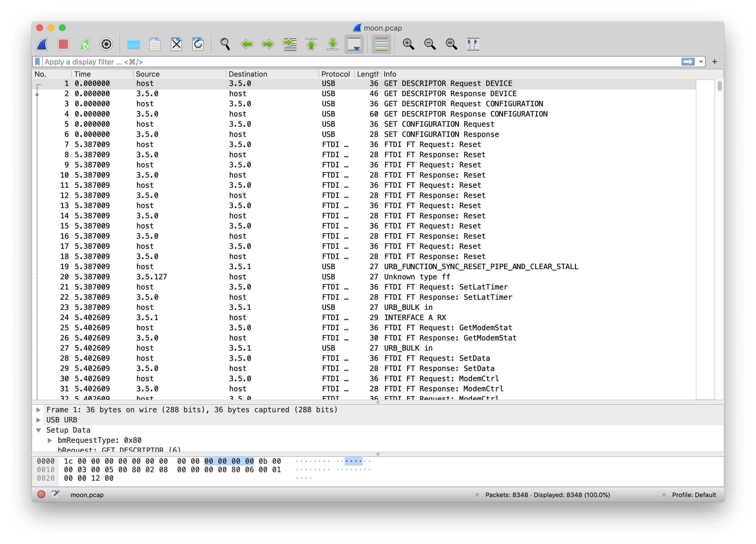Viewport: 756px width, 544px height.
Task: Sort by the Source column header
Action: point(179,74)
